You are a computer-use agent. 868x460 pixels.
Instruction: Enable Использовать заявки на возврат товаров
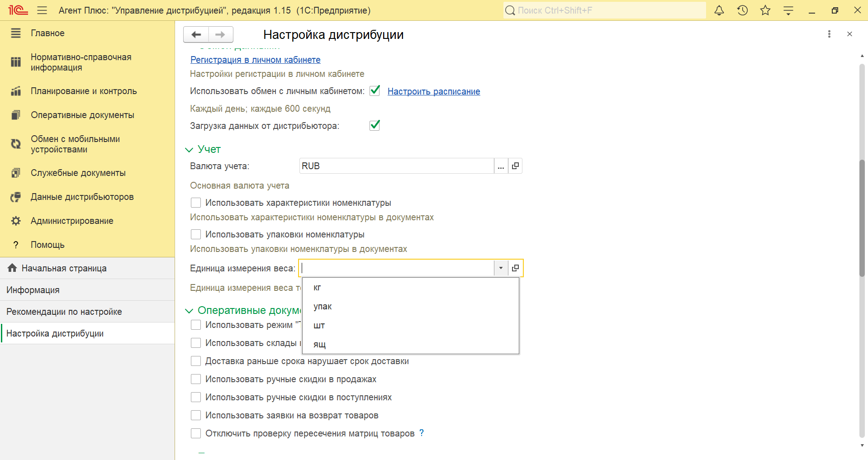click(x=196, y=415)
